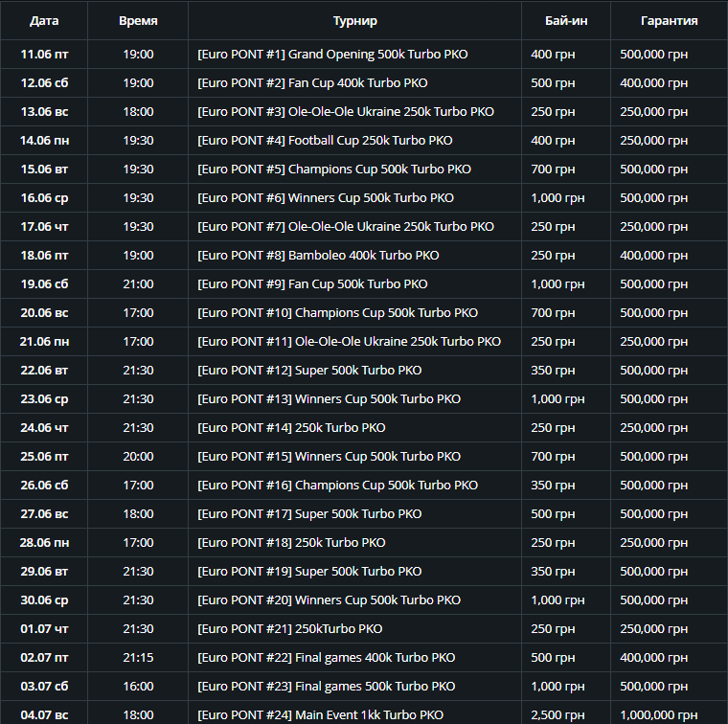The image size is (728, 724).
Task: Click the Дата column header
Action: (44, 20)
